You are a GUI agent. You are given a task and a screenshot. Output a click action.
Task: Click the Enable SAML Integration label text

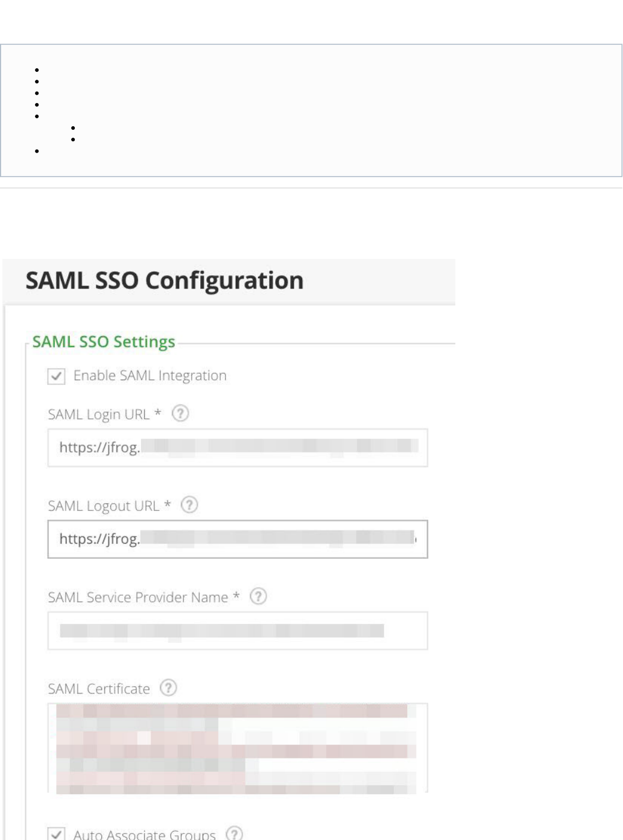click(x=150, y=375)
